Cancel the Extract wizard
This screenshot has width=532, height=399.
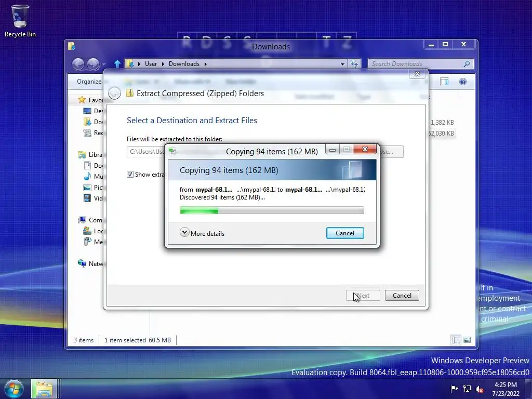[402, 296]
